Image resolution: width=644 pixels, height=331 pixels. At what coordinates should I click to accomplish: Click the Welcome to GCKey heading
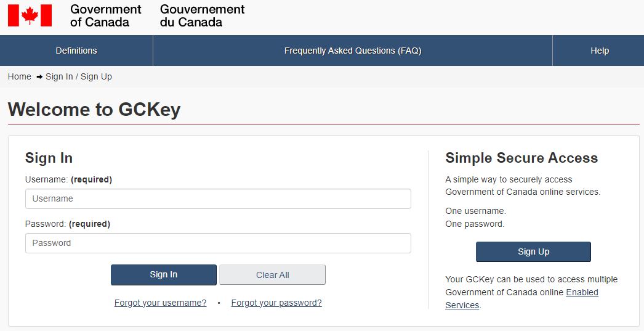[x=94, y=110]
